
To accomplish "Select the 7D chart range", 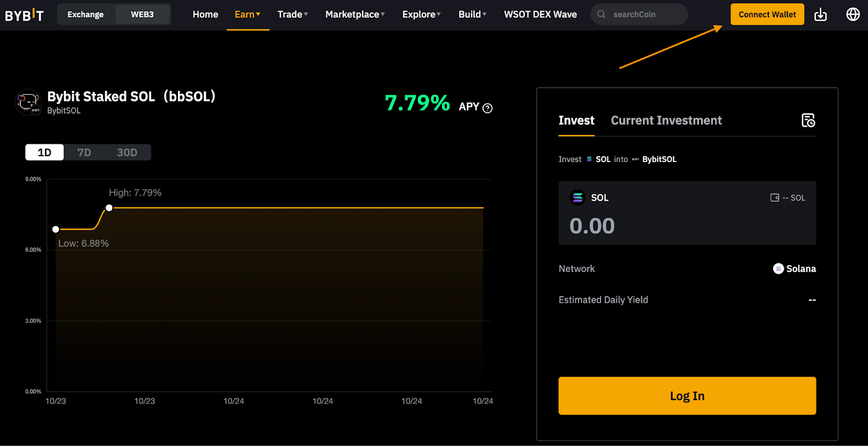I will (84, 152).
